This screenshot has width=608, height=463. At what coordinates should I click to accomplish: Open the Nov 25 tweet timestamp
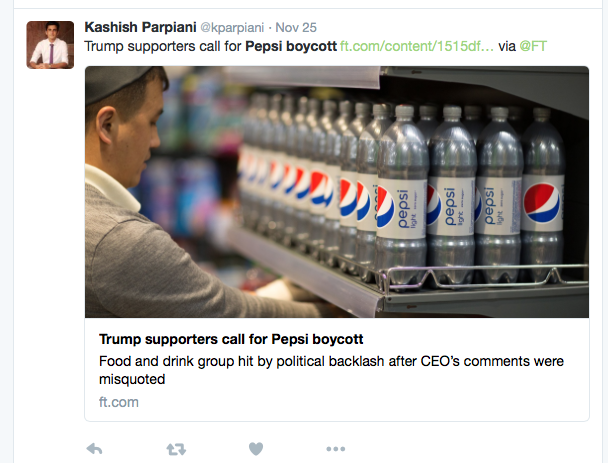click(296, 28)
